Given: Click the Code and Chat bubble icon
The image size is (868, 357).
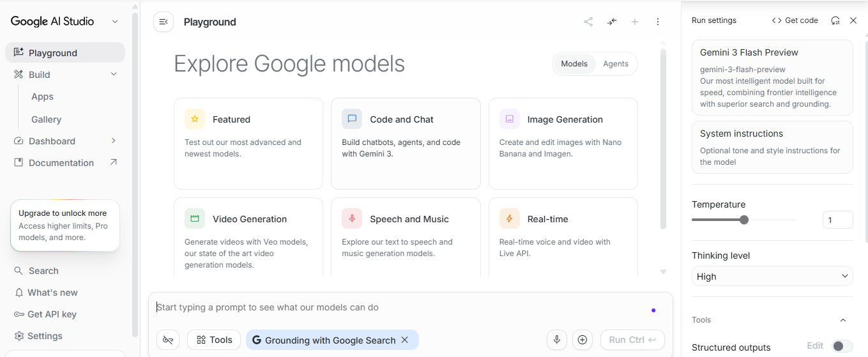Looking at the screenshot, I should pyautogui.click(x=352, y=119).
